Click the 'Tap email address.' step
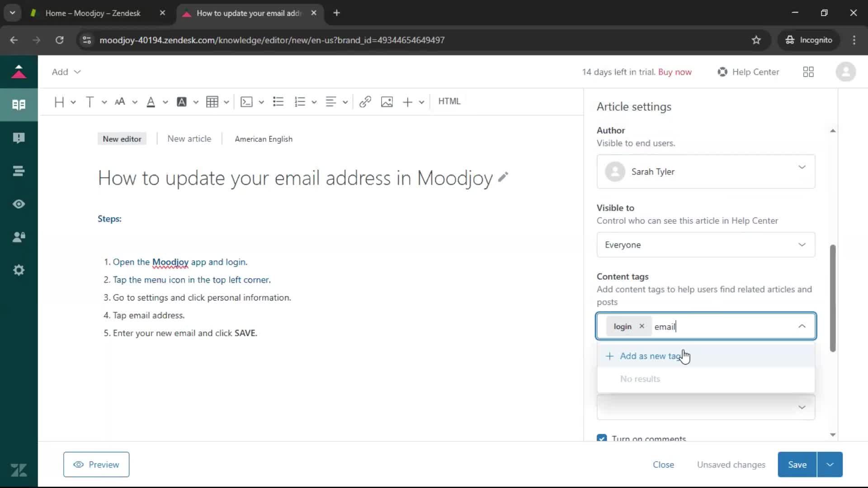This screenshot has height=488, width=868. (149, 315)
